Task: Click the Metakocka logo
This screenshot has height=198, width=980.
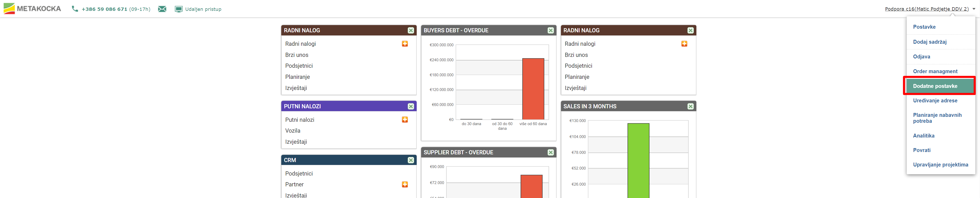Action: pos(32,9)
